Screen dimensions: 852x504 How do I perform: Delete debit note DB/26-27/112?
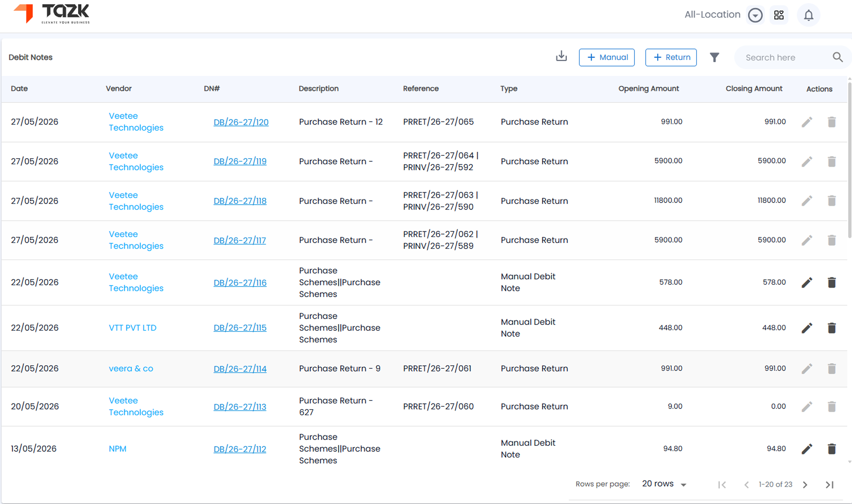point(831,449)
